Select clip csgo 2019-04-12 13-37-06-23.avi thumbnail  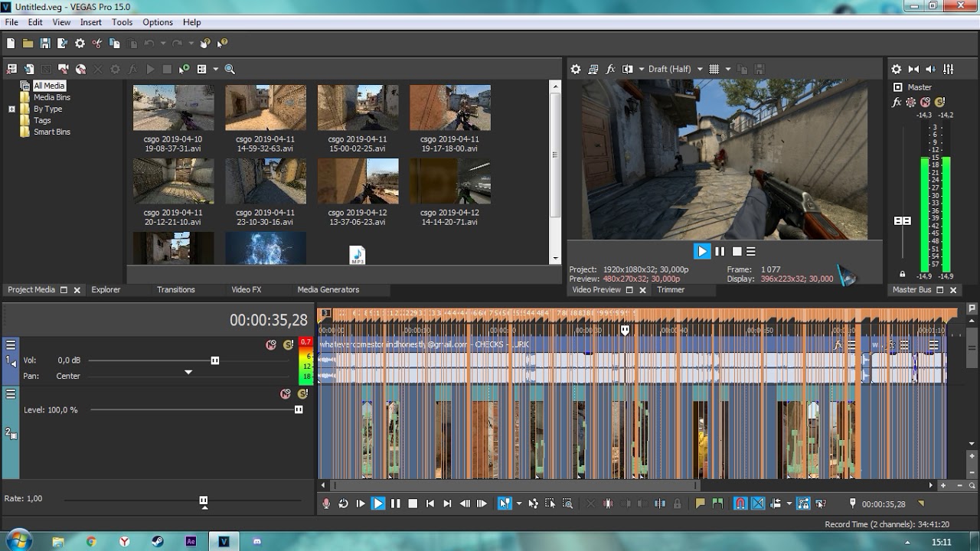point(358,181)
